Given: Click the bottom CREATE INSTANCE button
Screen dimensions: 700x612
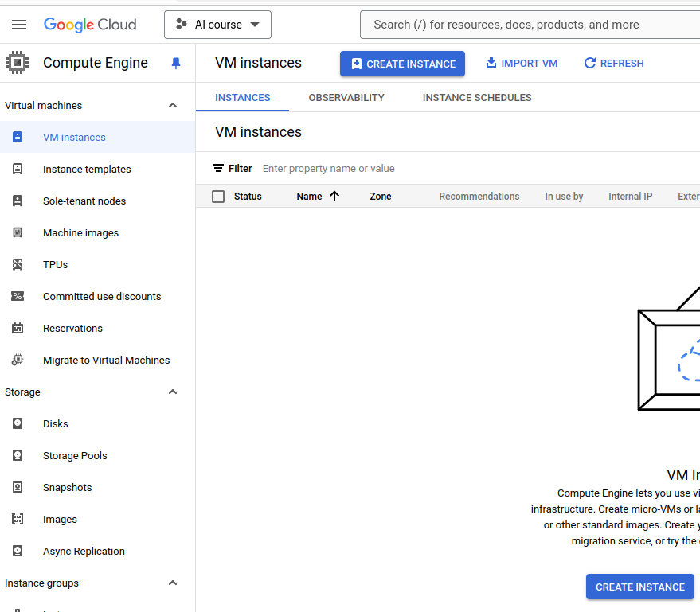Looking at the screenshot, I should pos(639,587).
